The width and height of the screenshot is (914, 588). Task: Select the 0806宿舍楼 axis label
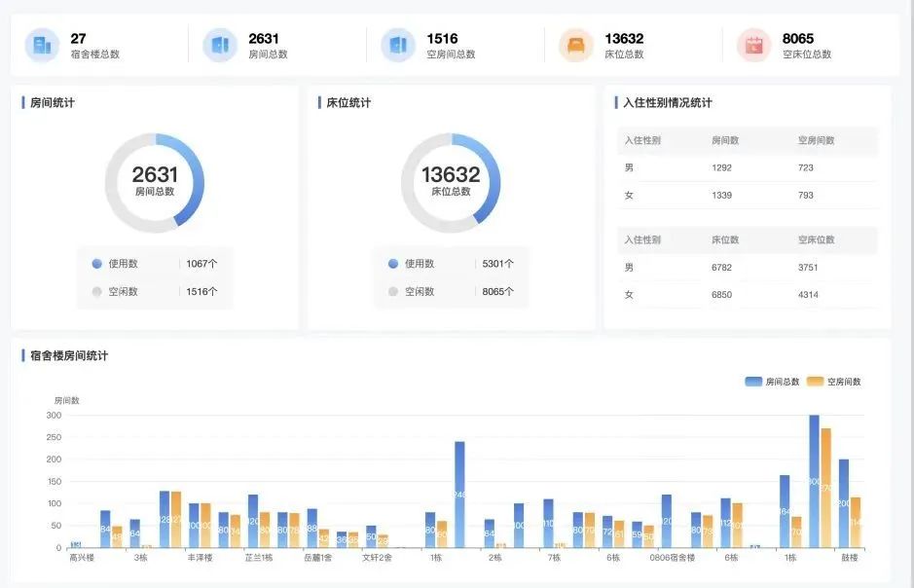(674, 559)
